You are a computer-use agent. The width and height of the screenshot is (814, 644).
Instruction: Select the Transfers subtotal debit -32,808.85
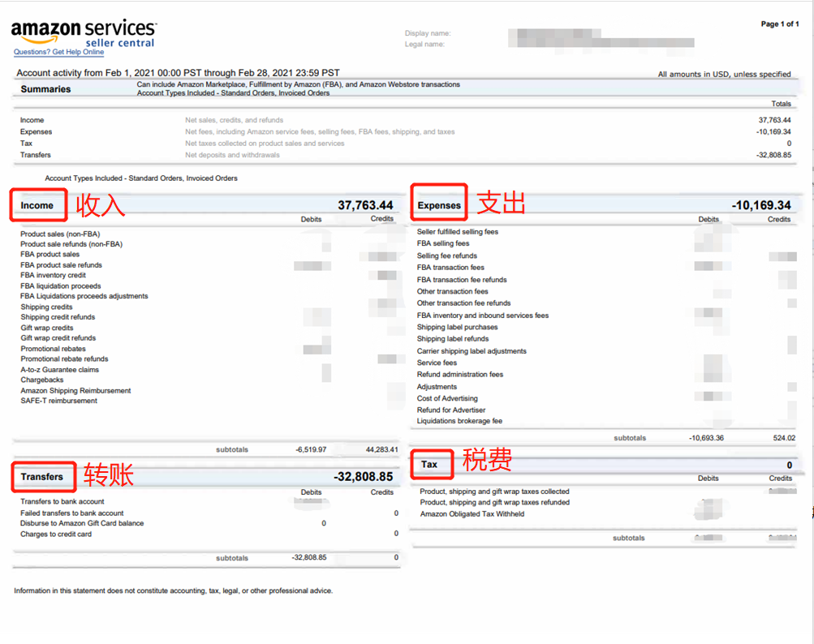[309, 557]
